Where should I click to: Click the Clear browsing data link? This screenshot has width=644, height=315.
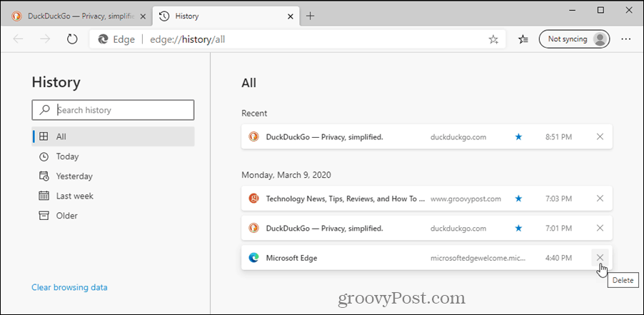click(69, 287)
